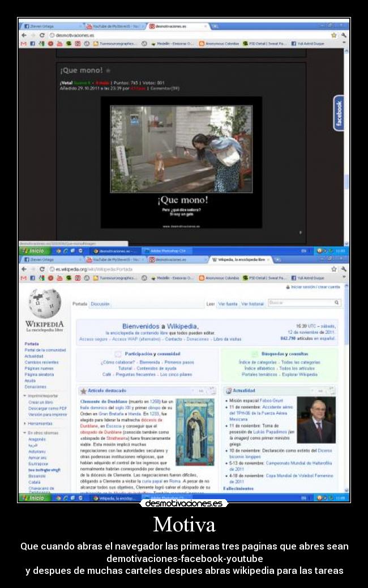This screenshot has height=588, width=368.
Task: Switch to Steven Ortega Facebook tab, lower browser
Action: click(52, 260)
